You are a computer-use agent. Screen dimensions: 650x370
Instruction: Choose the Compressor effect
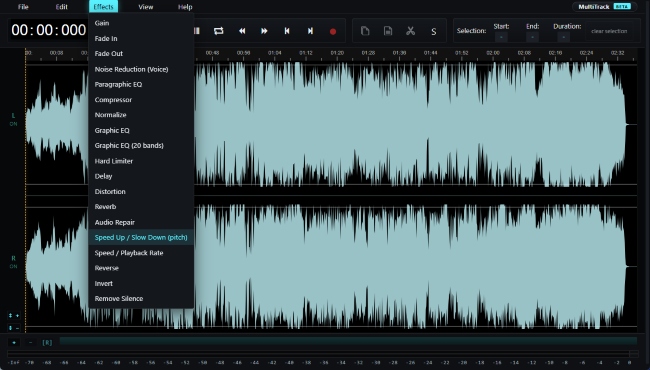coord(141,100)
